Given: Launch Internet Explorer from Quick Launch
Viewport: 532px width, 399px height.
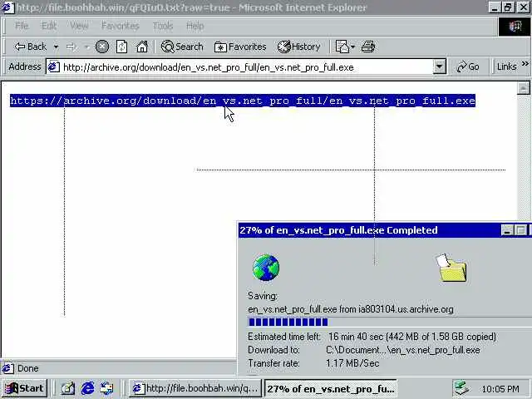Looking at the screenshot, I should [87, 388].
